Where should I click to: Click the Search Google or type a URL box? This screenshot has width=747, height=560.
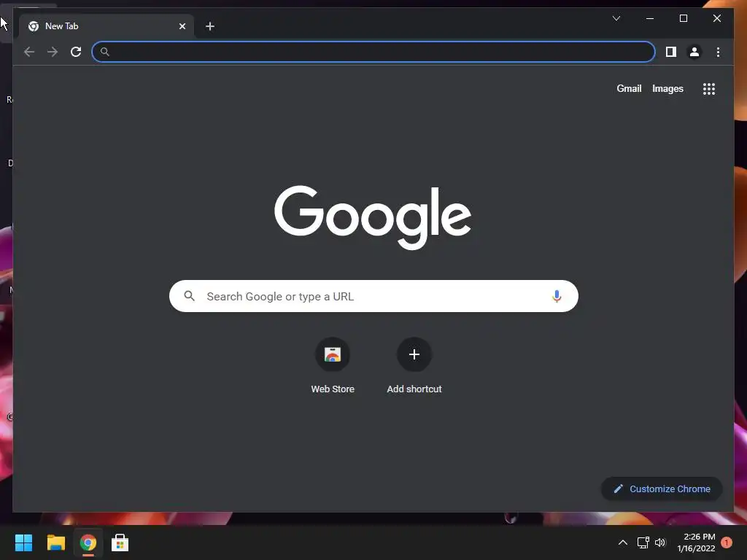coord(373,296)
